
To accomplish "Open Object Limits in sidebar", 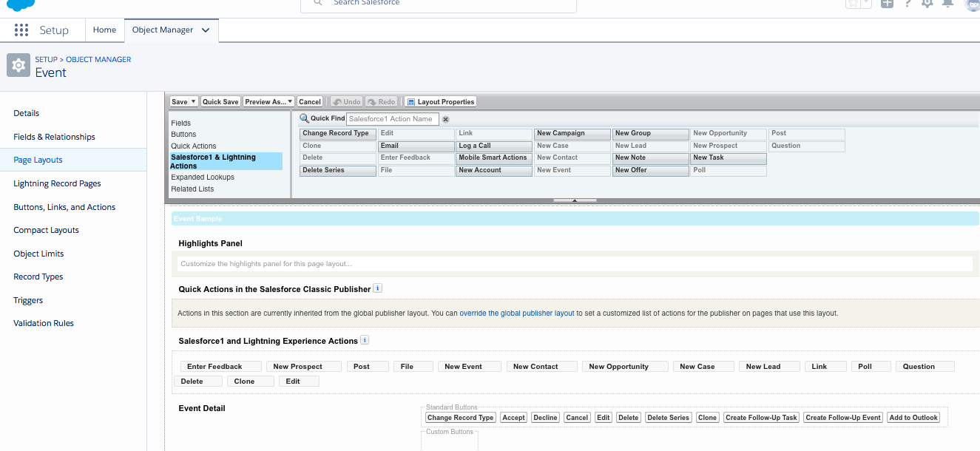I will [x=39, y=254].
